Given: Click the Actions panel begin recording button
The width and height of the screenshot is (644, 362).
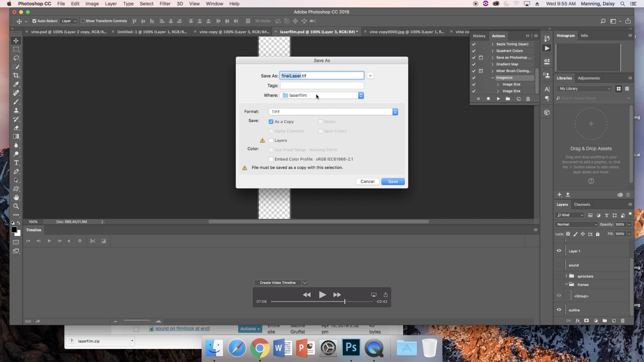Looking at the screenshot, I should click(x=488, y=99).
